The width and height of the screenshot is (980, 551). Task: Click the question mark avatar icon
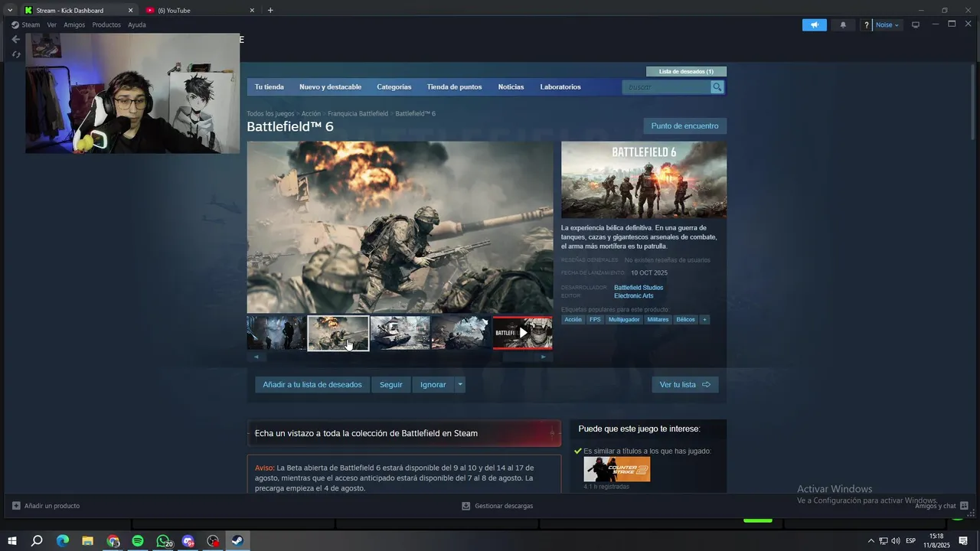867,25
